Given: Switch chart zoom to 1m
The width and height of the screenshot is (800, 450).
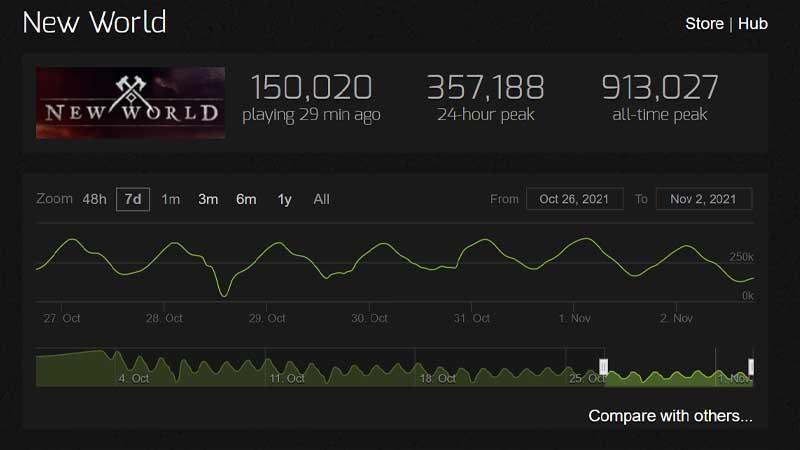Looking at the screenshot, I should 170,199.
